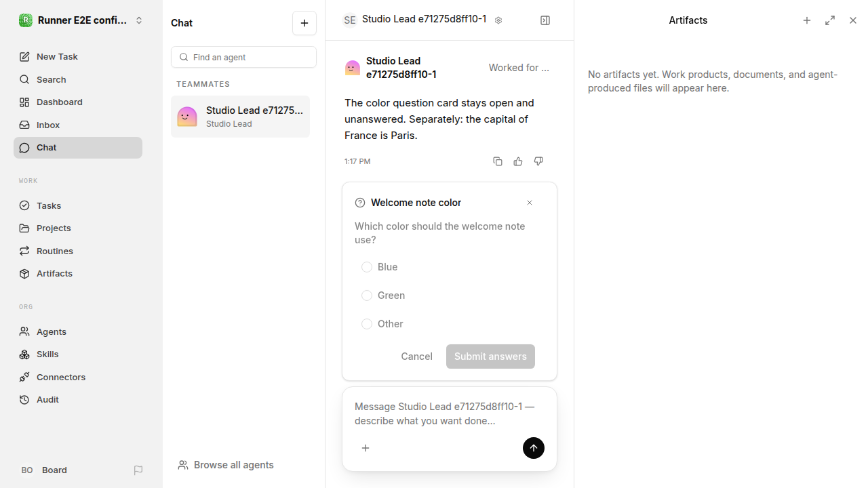This screenshot has width=868, height=488.
Task: Open the Skills page
Action: [x=78, y=354]
